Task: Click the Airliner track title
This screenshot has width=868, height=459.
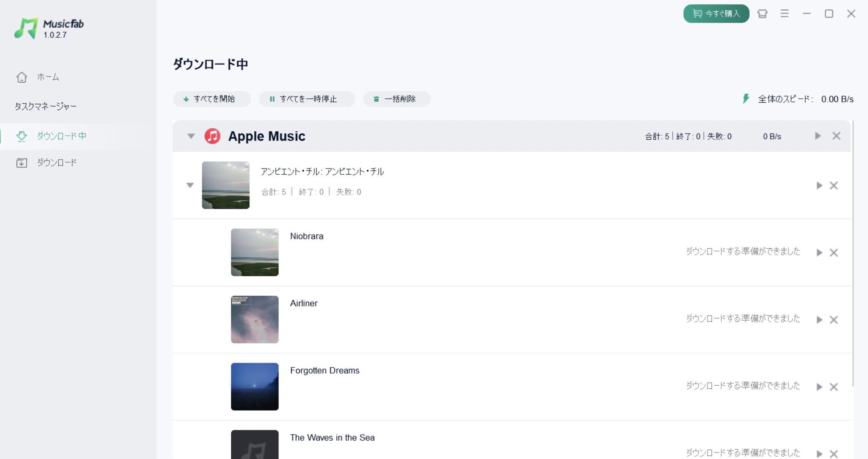Action: pos(304,303)
